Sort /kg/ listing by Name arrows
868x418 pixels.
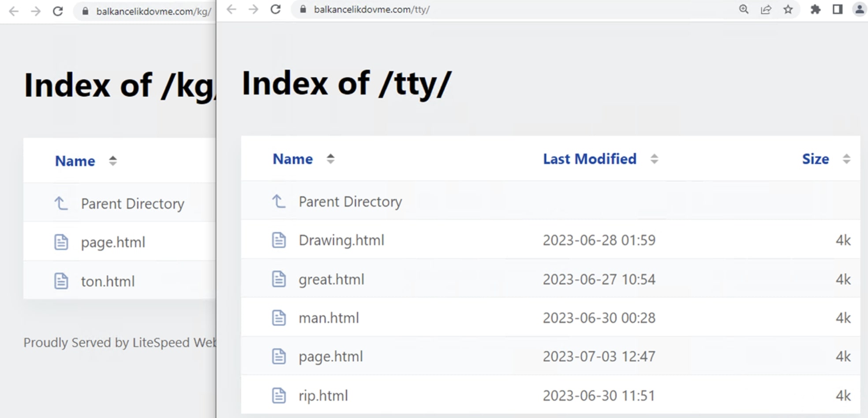(113, 161)
